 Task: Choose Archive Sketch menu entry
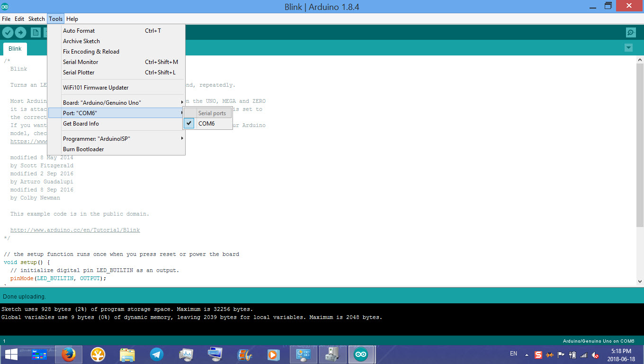pyautogui.click(x=116, y=41)
